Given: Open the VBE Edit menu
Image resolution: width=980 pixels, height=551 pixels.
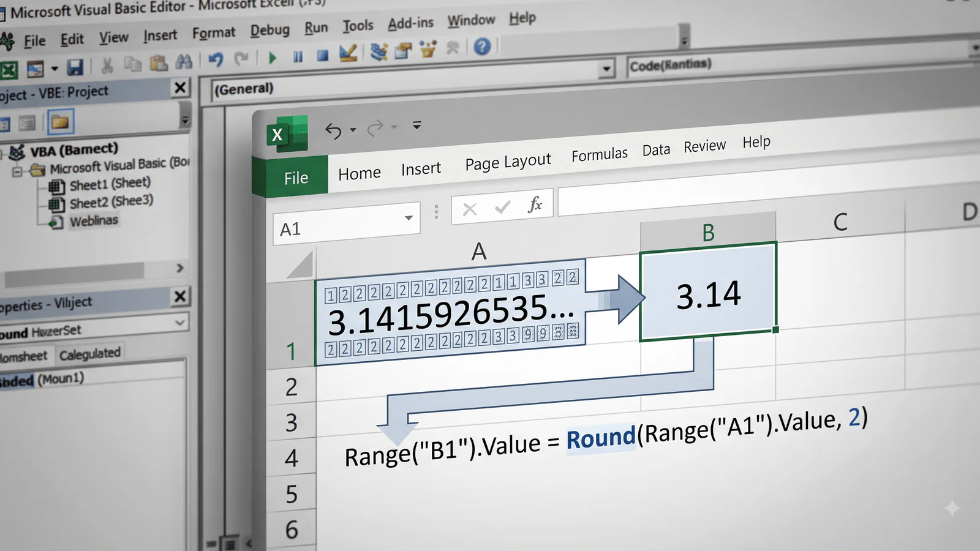Looking at the screenshot, I should tap(72, 39).
